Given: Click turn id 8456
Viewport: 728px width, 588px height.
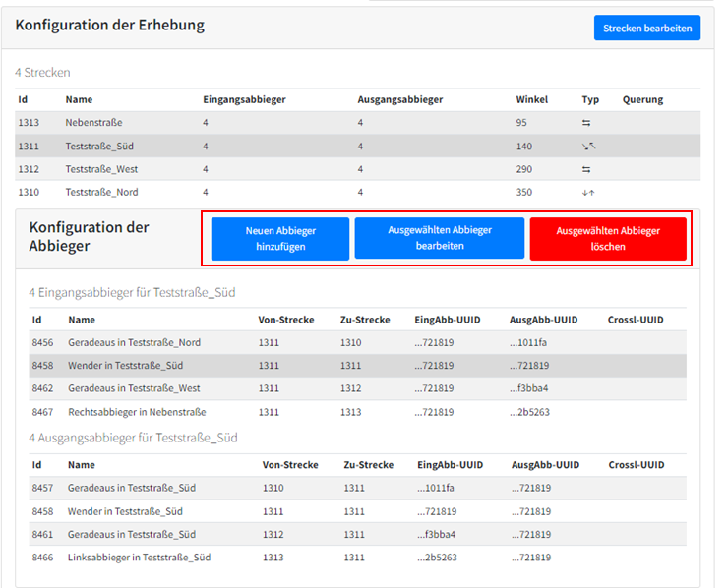Looking at the screenshot, I should point(42,342).
